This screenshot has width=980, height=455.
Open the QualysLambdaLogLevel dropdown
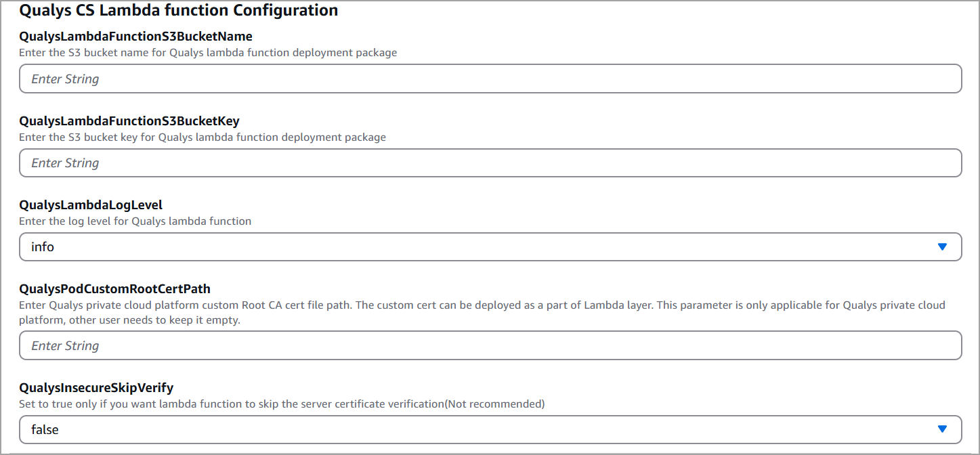point(490,246)
